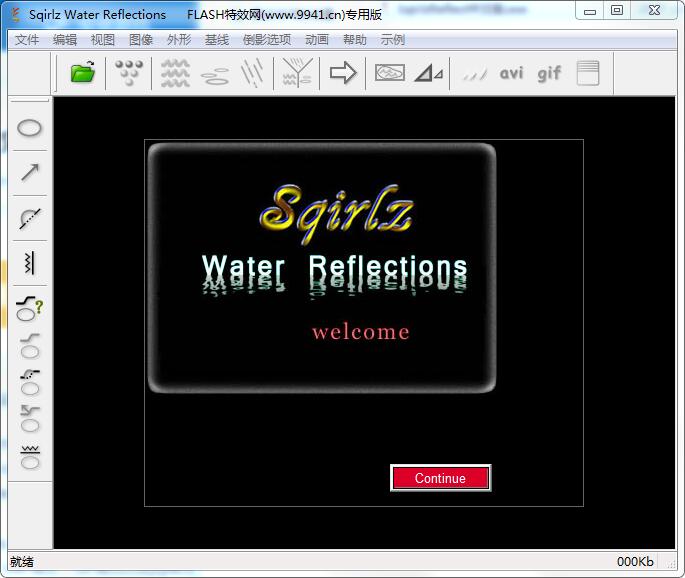Screen dimensions: 685x578
Task: Select the diagonal arrow tool
Action: tap(30, 173)
